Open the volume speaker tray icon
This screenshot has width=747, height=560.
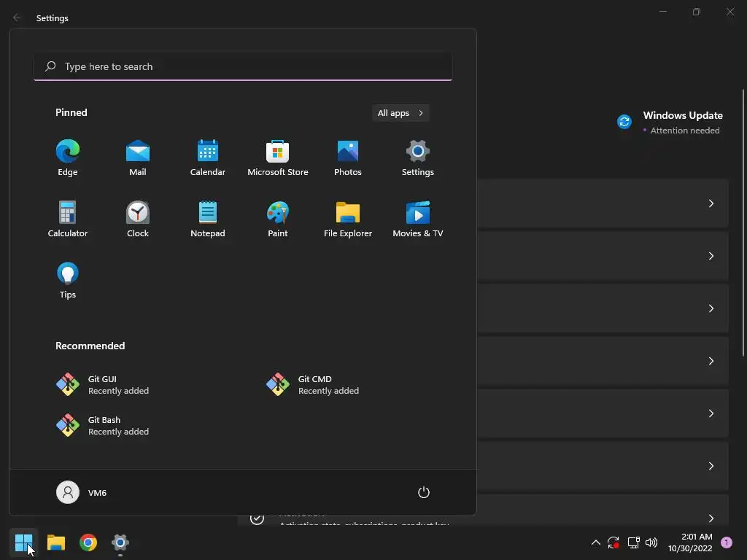(x=651, y=542)
